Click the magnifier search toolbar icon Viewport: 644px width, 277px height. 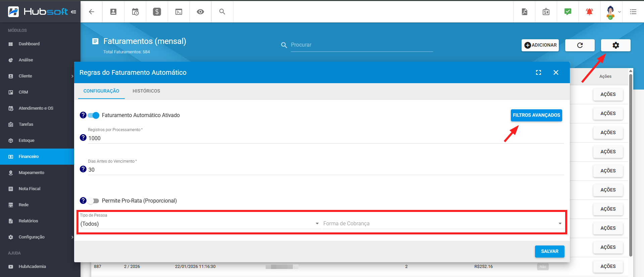(x=222, y=11)
